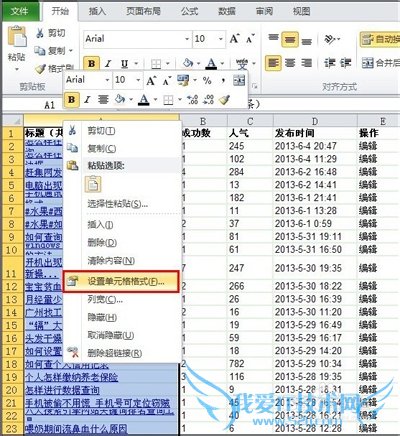
Task: Click the mini toolbar comma style icon
Action: [223, 80]
